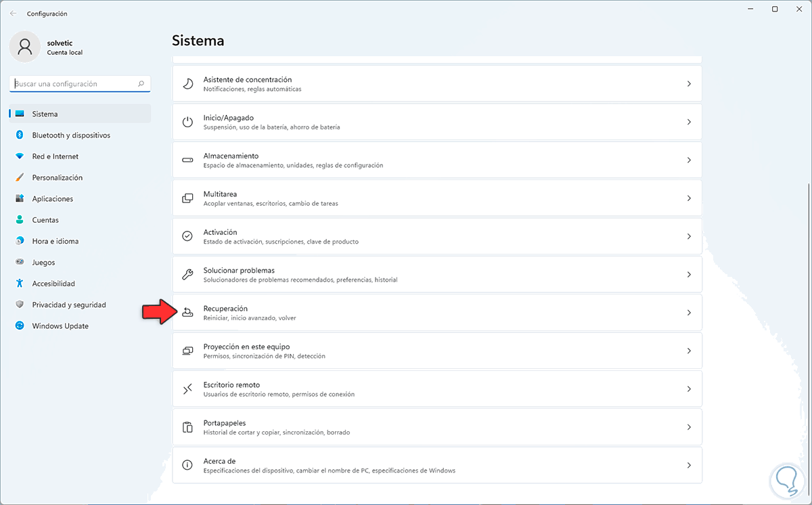Click the Almacenamiento drive icon

pos(188,160)
